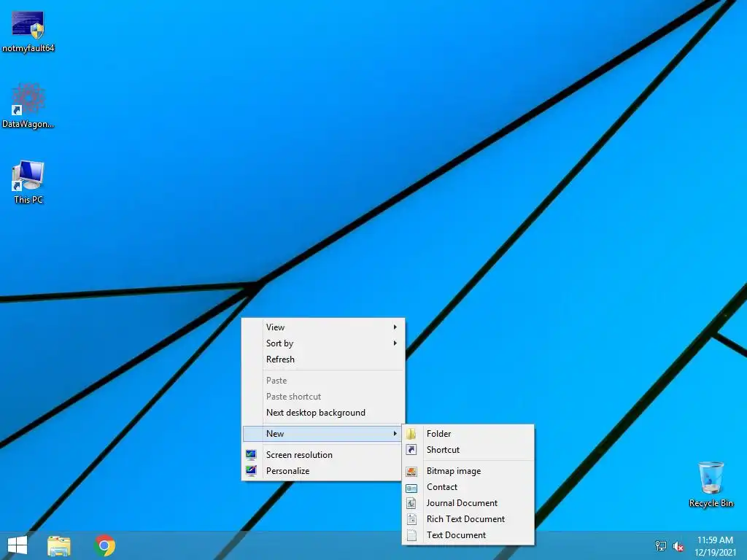Expand the Sort by submenu arrow
Screen dimensions: 747x560
tap(395, 343)
